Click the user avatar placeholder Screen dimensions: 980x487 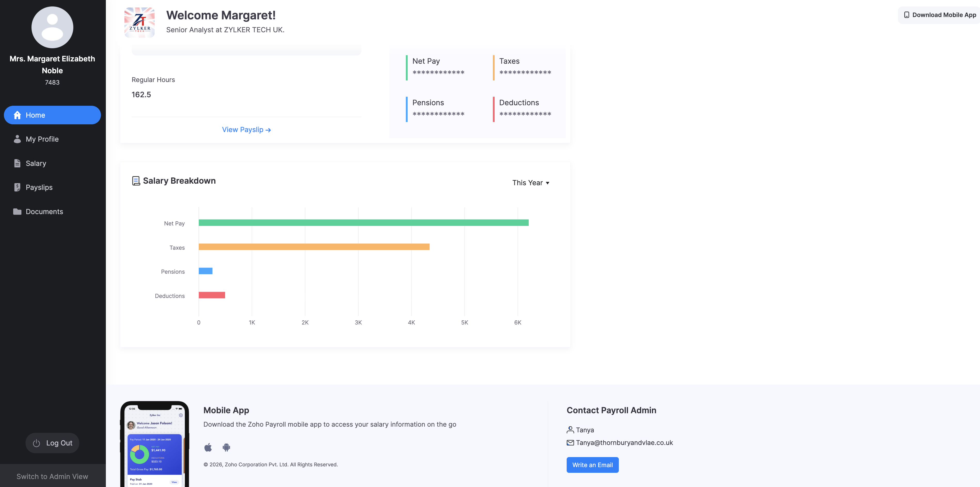click(52, 27)
